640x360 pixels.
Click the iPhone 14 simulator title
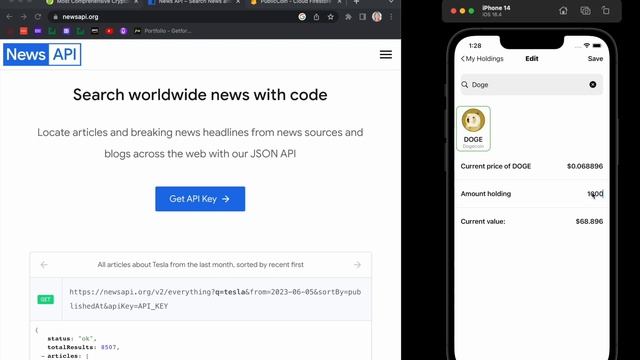pos(496,8)
